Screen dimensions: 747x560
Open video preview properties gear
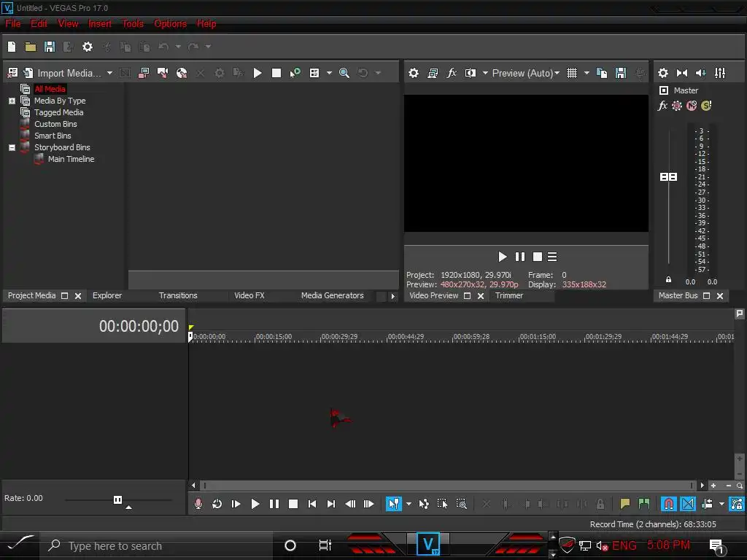pyautogui.click(x=414, y=73)
